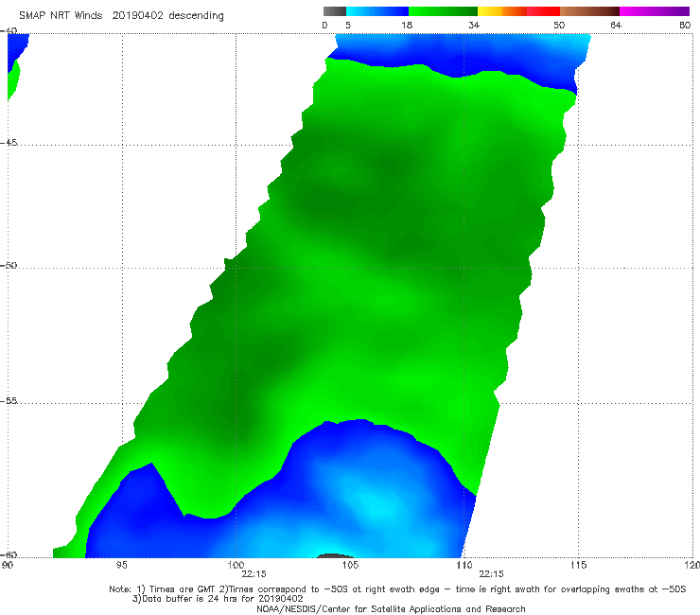Click the light blue color bar segment

(377, 11)
